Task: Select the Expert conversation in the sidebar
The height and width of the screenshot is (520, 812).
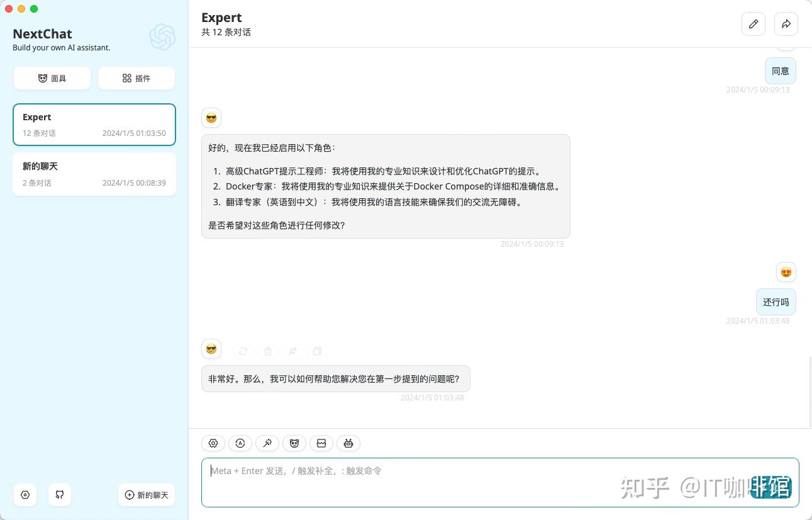Action: (x=94, y=125)
